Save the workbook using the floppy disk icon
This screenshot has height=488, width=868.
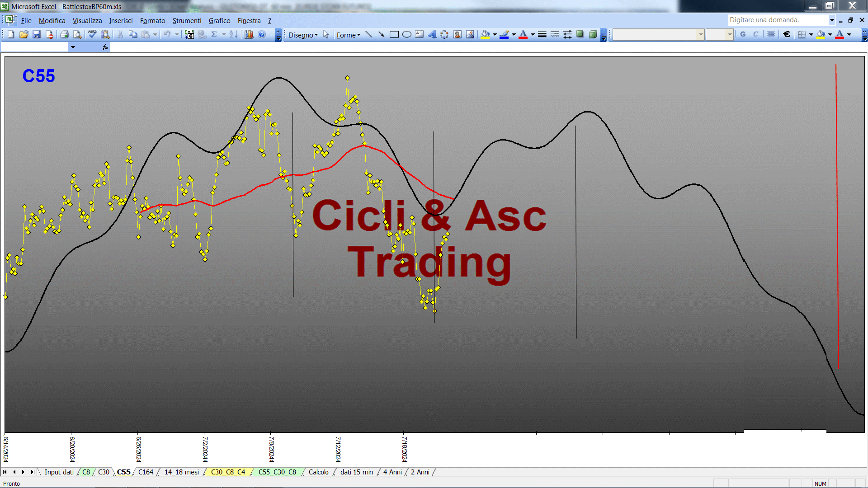[37, 34]
